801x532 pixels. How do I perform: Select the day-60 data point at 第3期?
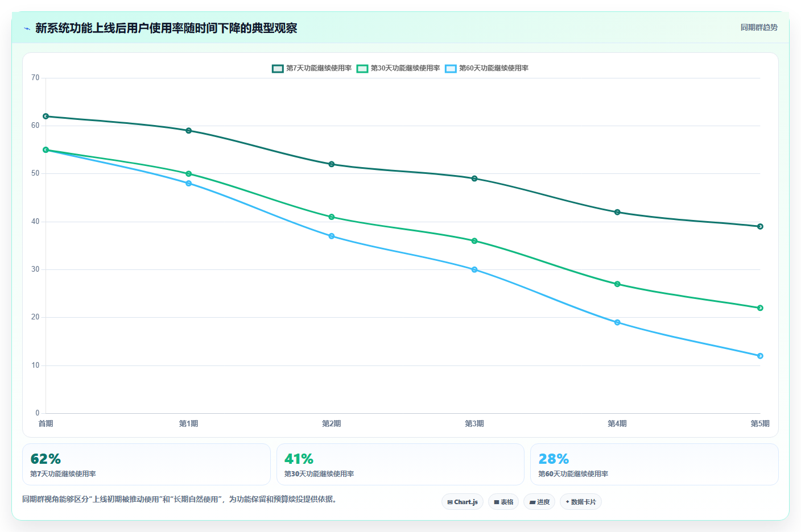[474, 269]
